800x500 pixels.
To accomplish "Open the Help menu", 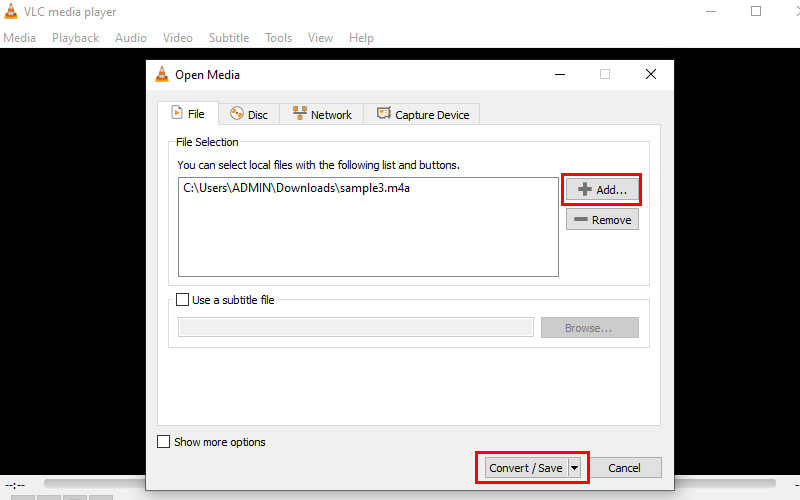I will tap(361, 38).
